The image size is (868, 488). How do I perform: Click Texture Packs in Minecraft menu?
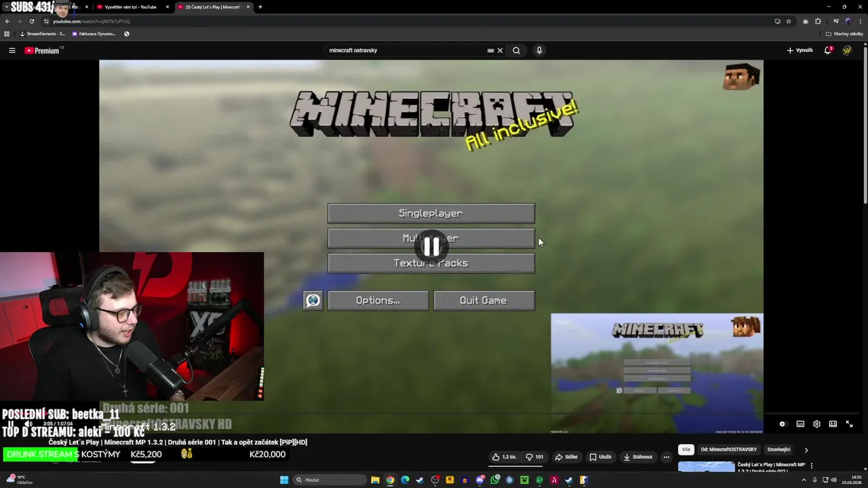coord(431,264)
